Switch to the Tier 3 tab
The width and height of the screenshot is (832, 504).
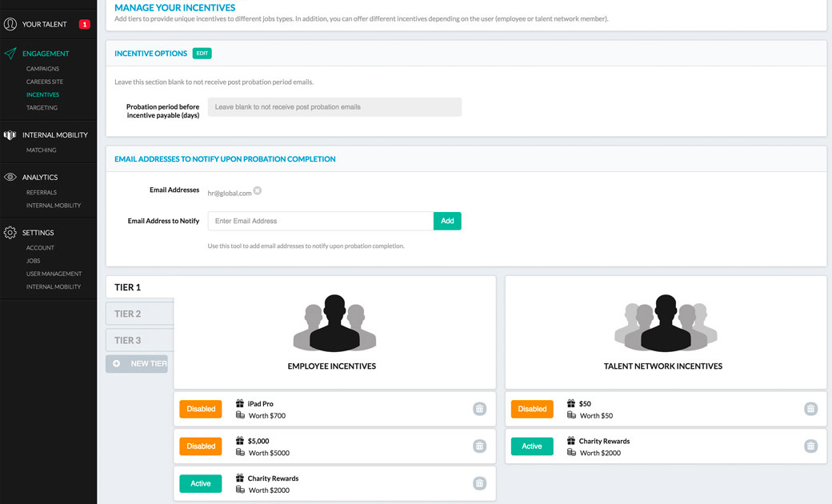pos(140,340)
